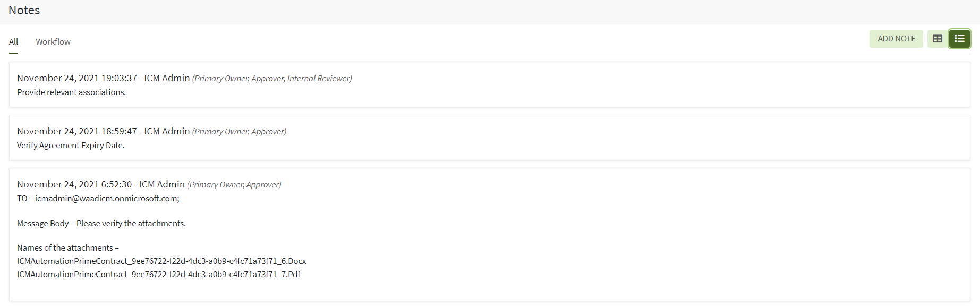
Task: Select the note dated November 24, 2021 19:03:37
Action: point(103,78)
